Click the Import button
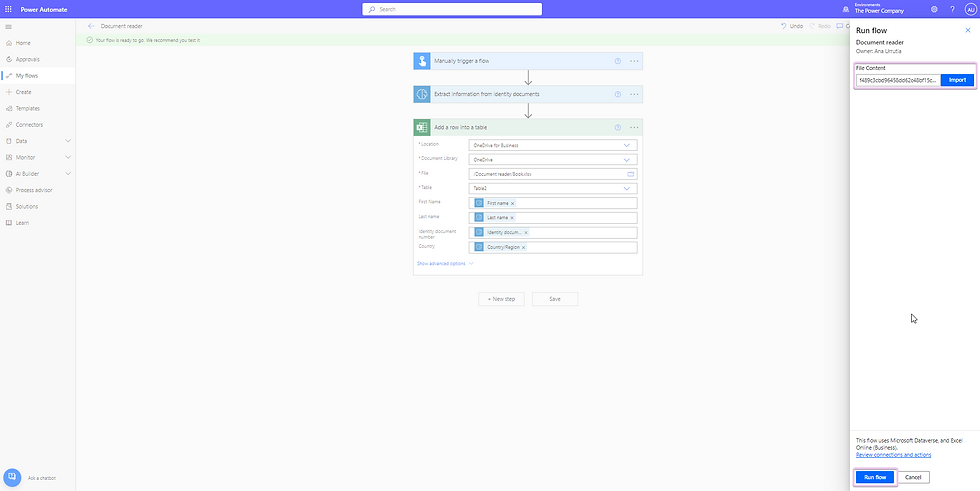980x491 pixels. coord(957,80)
